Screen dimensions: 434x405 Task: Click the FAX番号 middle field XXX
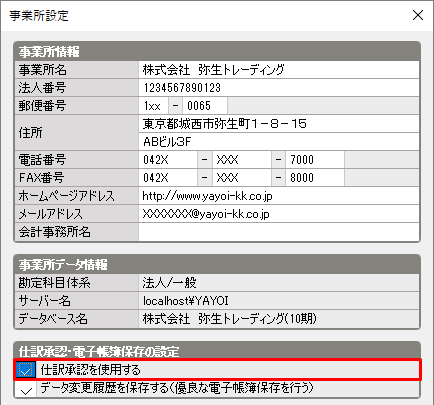click(242, 178)
